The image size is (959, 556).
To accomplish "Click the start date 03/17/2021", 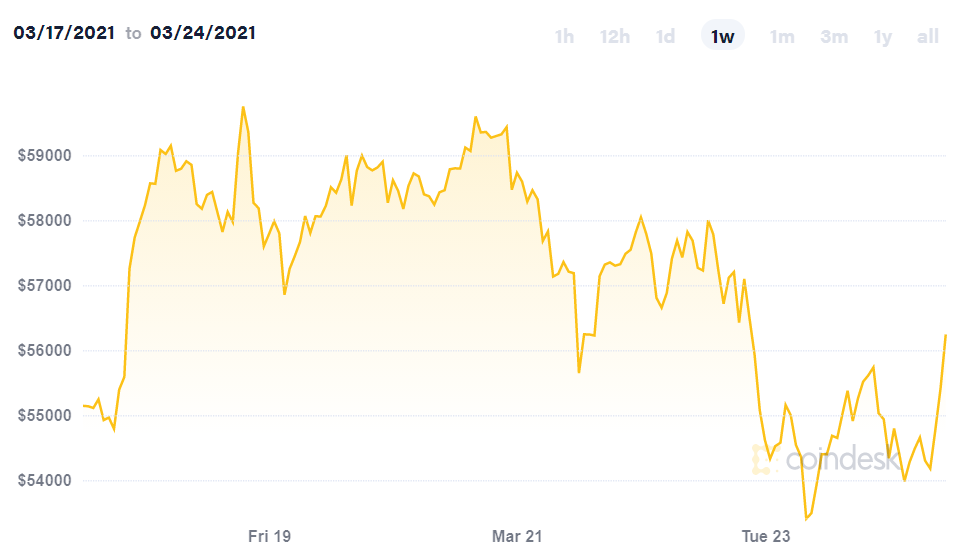I will click(64, 33).
